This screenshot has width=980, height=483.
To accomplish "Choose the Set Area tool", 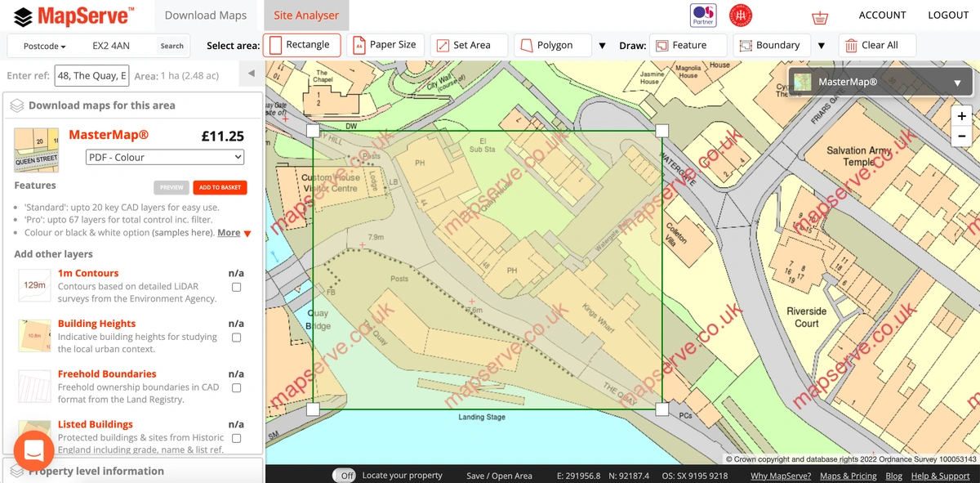I will pos(469,45).
